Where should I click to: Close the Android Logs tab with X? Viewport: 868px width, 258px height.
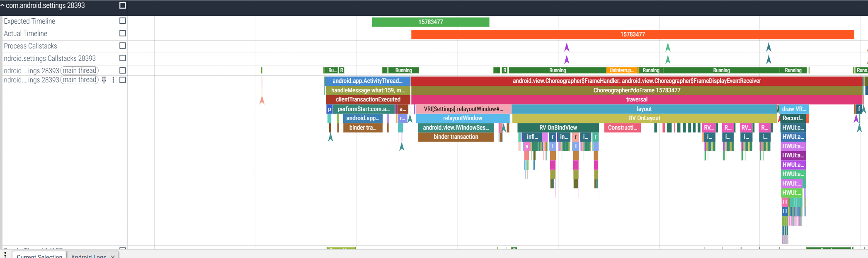point(113,257)
